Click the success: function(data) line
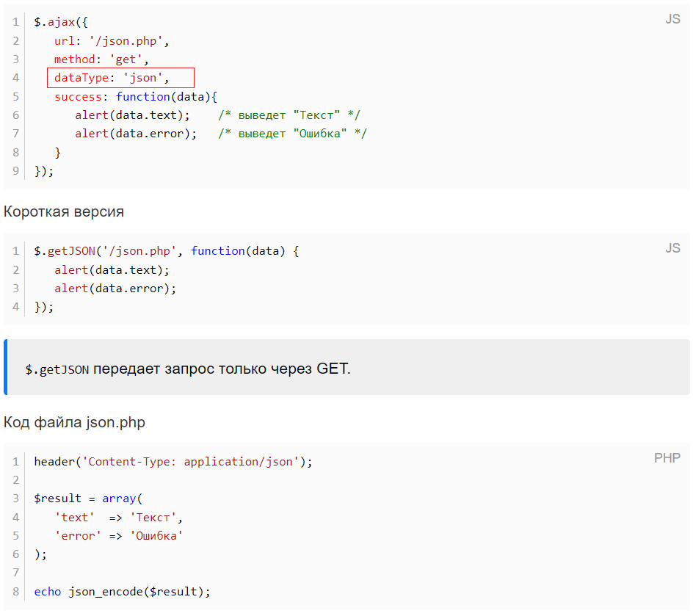Image resolution: width=693 pixels, height=616 pixels. click(136, 97)
